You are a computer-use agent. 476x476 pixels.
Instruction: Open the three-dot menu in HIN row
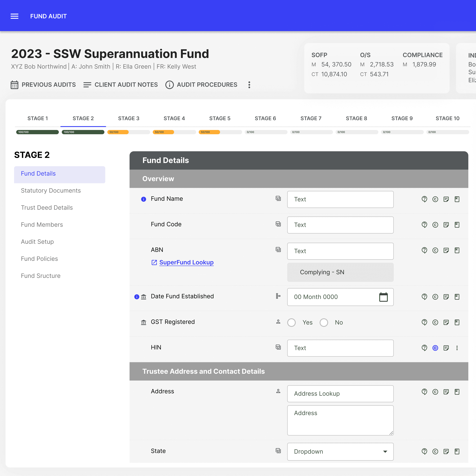[x=457, y=348]
